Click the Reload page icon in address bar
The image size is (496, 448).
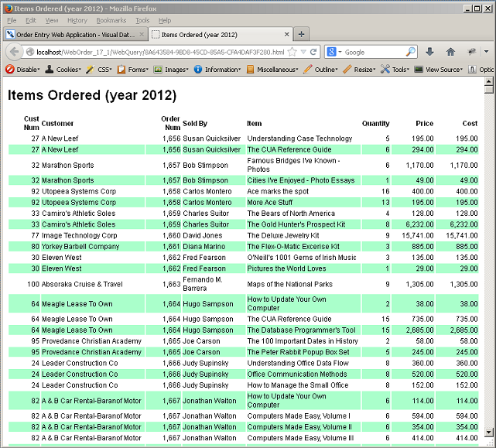[x=313, y=52]
